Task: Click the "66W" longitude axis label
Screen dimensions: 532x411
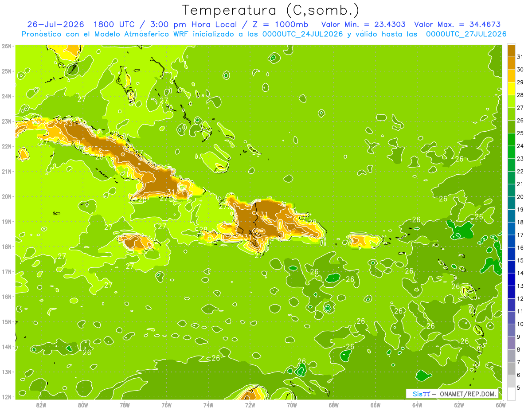Action: 376,404
